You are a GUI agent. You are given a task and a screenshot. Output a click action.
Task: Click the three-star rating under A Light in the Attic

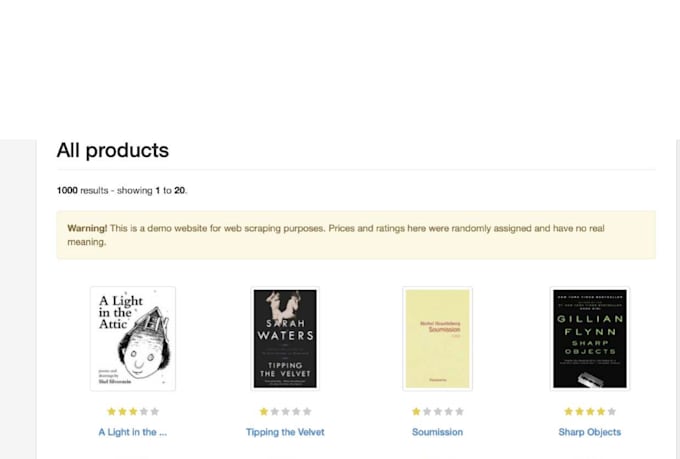click(x=133, y=411)
